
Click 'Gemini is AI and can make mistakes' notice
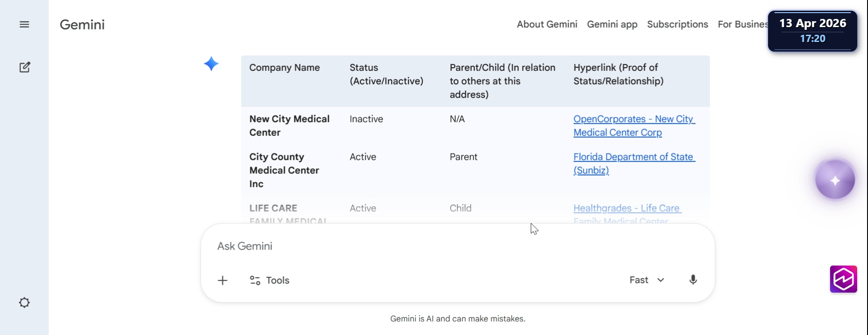tap(458, 319)
